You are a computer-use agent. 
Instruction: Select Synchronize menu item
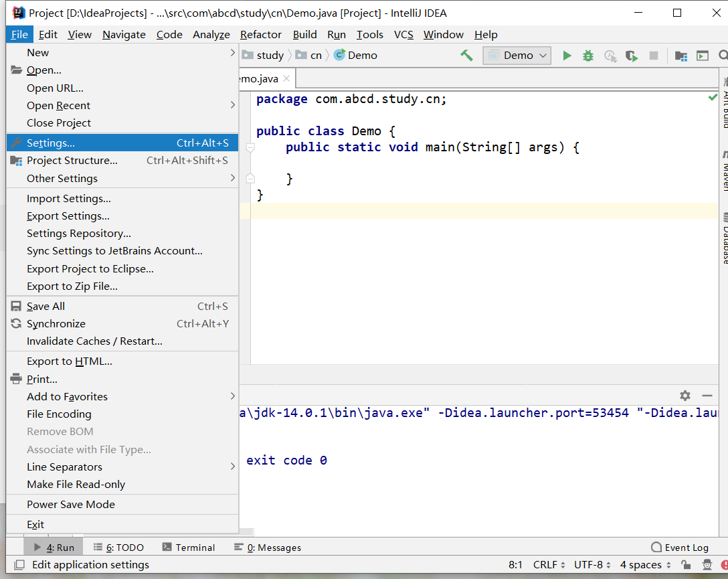point(122,323)
